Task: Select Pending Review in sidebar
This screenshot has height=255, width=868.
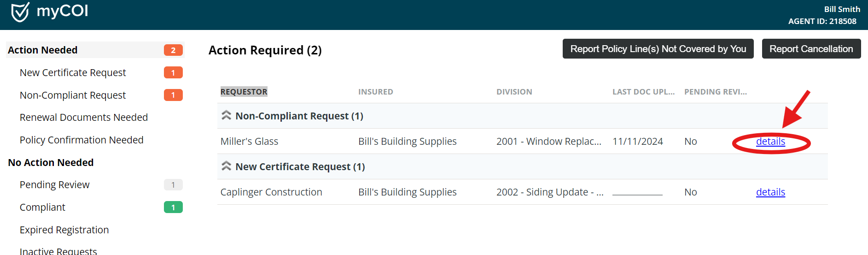Action: 55,184
